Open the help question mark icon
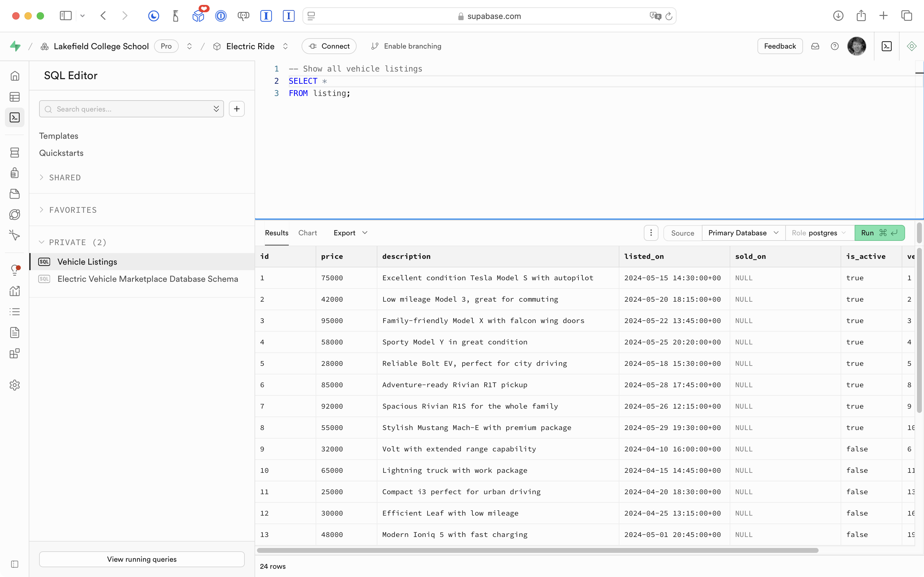The width and height of the screenshot is (924, 577). click(835, 46)
